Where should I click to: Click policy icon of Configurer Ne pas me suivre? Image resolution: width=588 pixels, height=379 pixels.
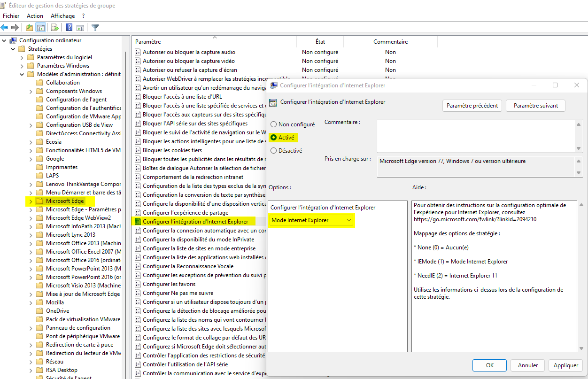(138, 293)
